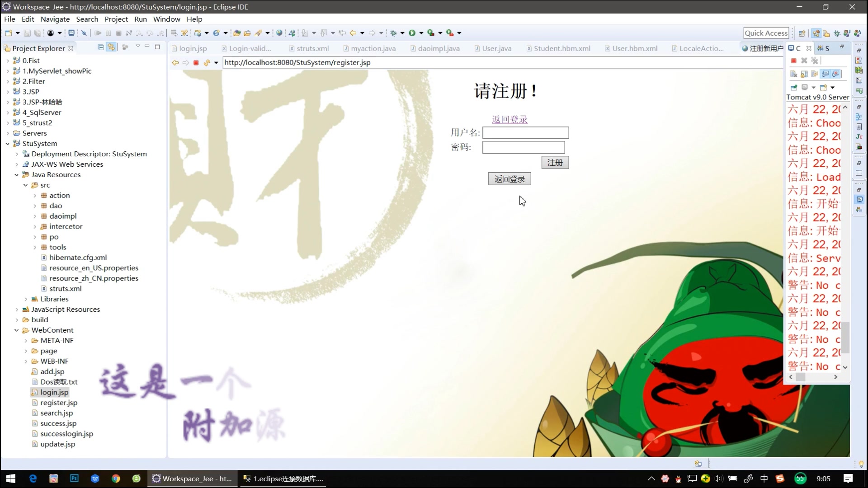Refresh the internal web browser page
The image size is (868, 488).
(207, 63)
